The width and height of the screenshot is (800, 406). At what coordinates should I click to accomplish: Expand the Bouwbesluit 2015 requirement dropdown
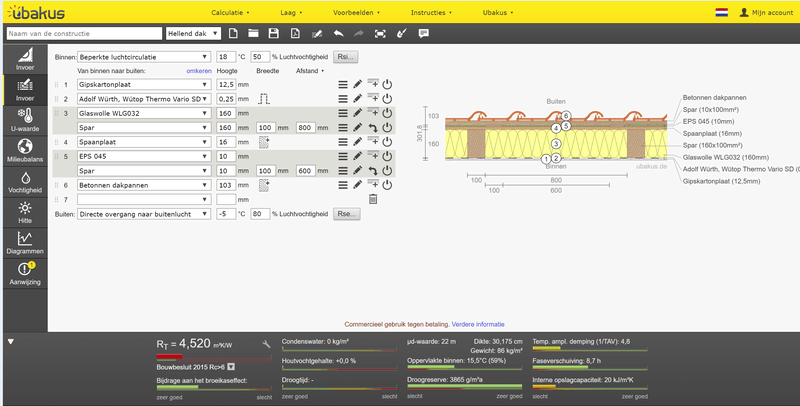(231, 367)
